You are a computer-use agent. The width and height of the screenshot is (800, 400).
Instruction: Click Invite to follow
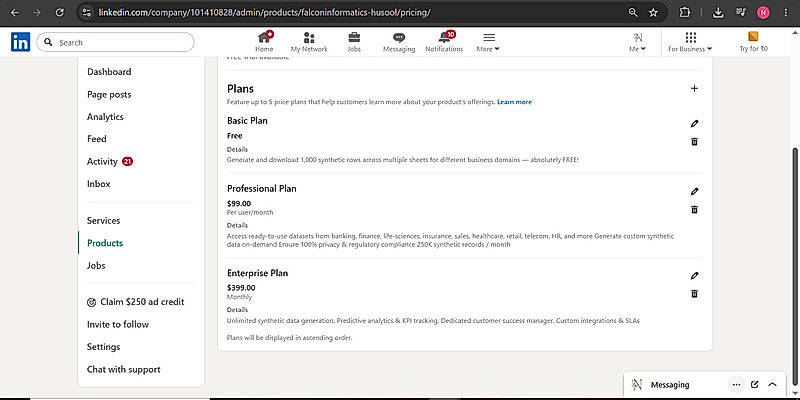pyautogui.click(x=118, y=324)
